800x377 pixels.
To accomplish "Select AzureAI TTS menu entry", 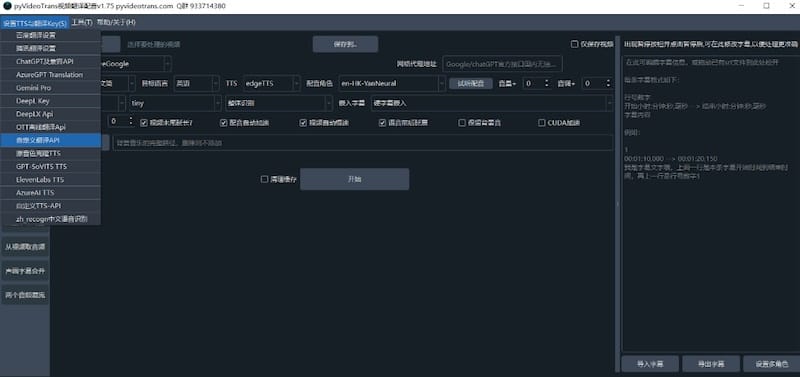I will 51,193.
